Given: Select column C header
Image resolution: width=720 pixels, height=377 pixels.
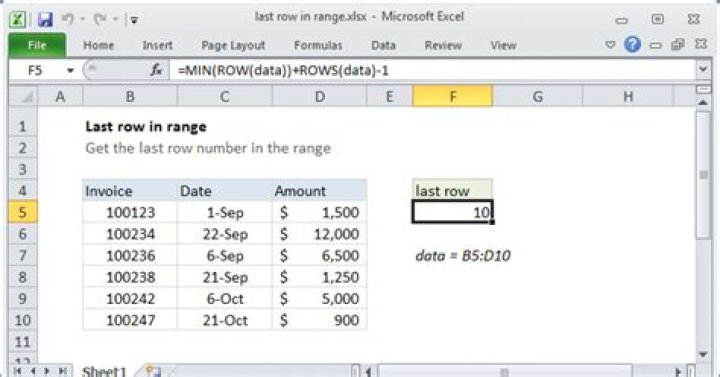Looking at the screenshot, I should [225, 96].
